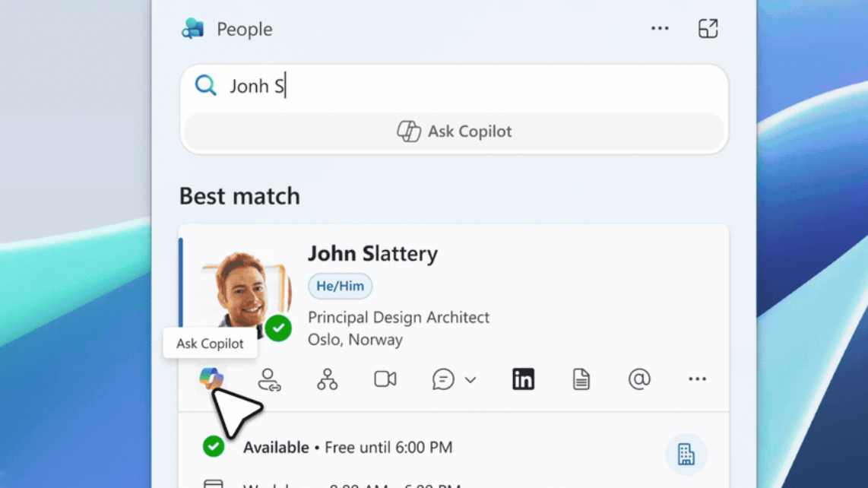
Task: Click the pop-out window icon
Action: [x=708, y=29]
